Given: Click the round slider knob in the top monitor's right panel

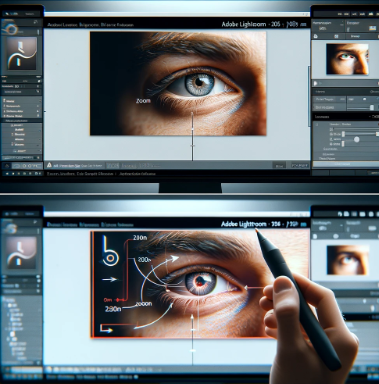Looking at the screenshot, I should (x=356, y=139).
